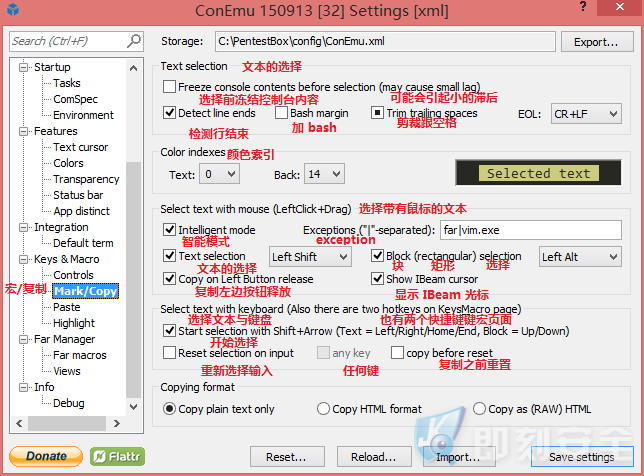The width and height of the screenshot is (644, 476).
Task: Click the Exceptions far|vim.exe field
Action: [531, 230]
